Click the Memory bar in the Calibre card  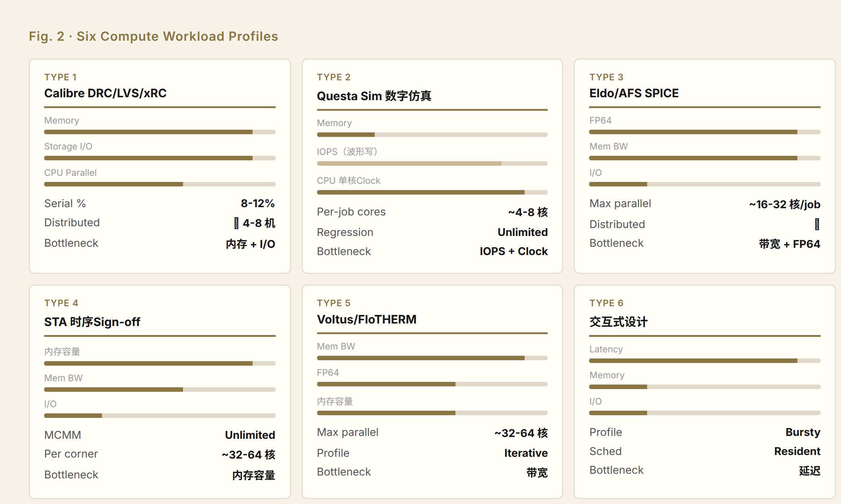160,132
